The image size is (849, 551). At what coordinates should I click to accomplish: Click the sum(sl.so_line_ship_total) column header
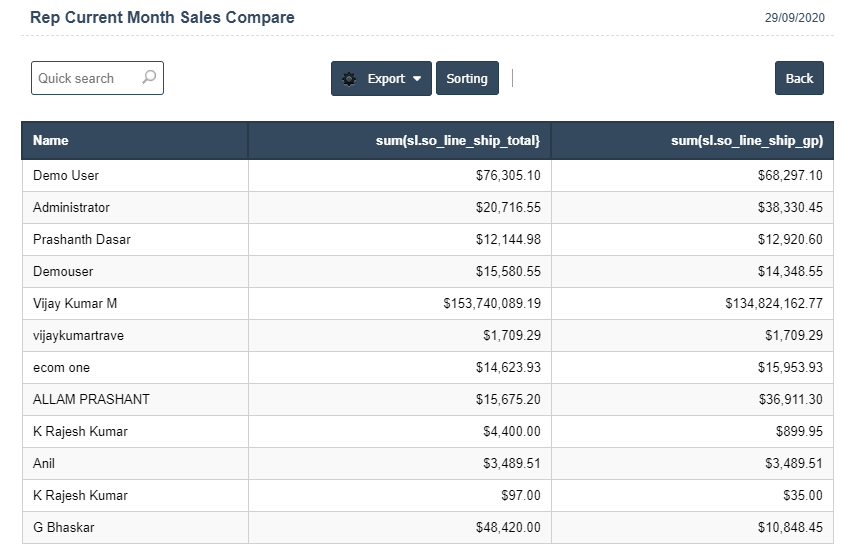tap(458, 141)
